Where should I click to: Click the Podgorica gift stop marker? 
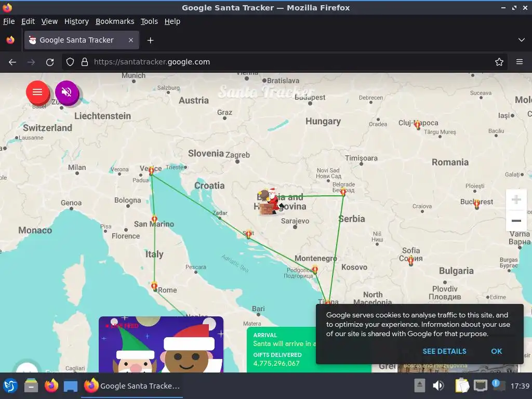tap(315, 270)
